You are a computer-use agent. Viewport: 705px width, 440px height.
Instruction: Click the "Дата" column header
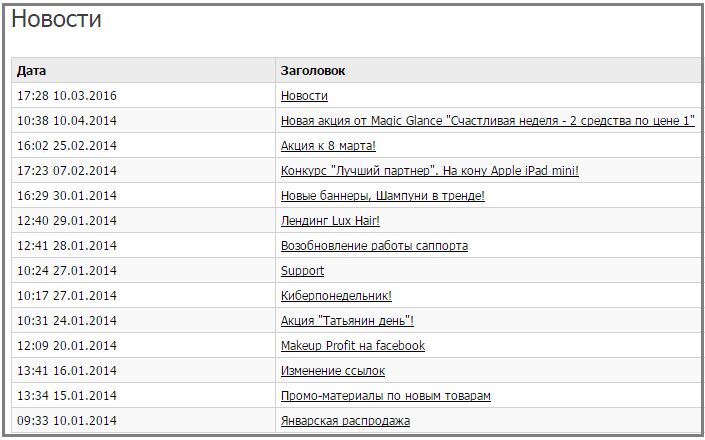pos(31,71)
